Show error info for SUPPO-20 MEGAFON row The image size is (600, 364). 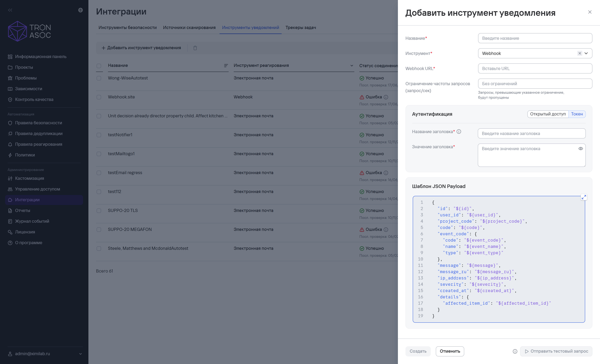pyautogui.click(x=386, y=229)
